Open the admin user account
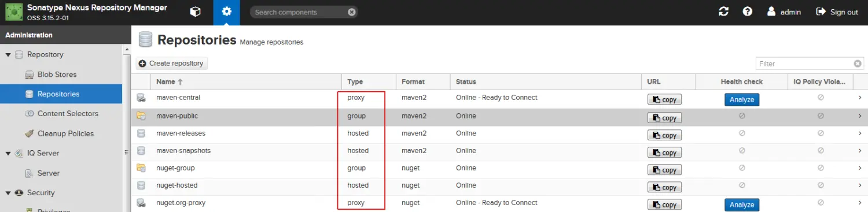This screenshot has width=868, height=212. (784, 12)
